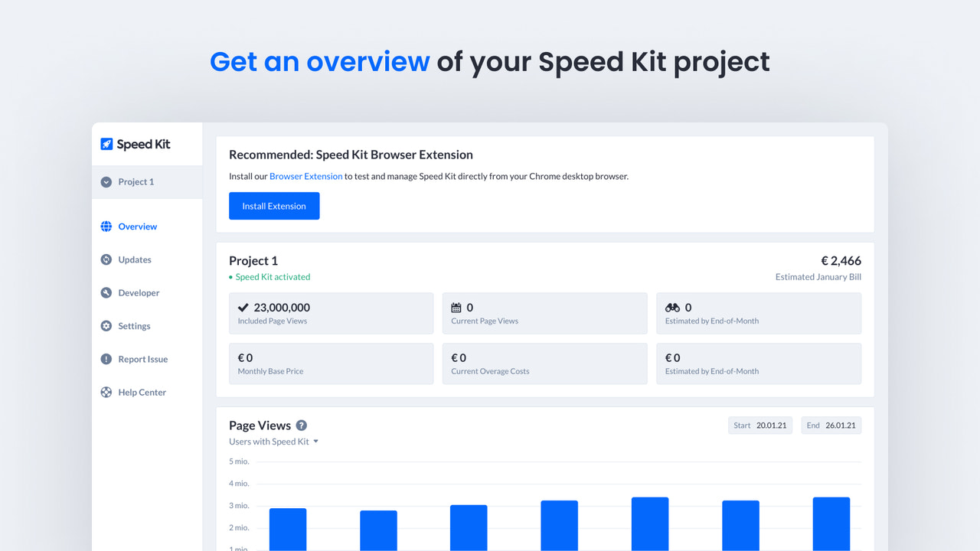Click the Start date field showing 20.01.21
Viewport: 980px width, 551px height.
point(760,425)
